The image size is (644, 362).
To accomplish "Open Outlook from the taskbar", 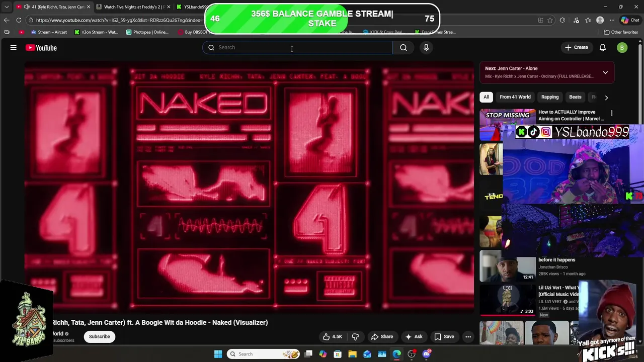I will tap(367, 354).
